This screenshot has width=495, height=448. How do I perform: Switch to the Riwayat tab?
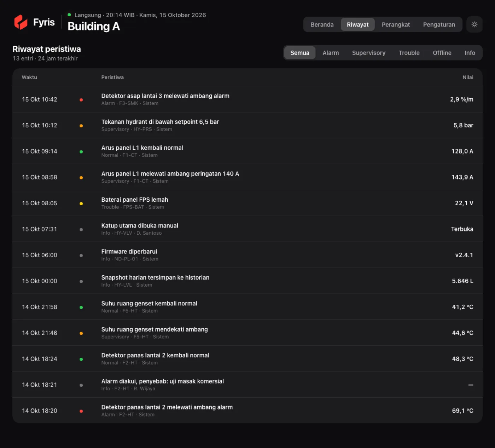tap(357, 24)
